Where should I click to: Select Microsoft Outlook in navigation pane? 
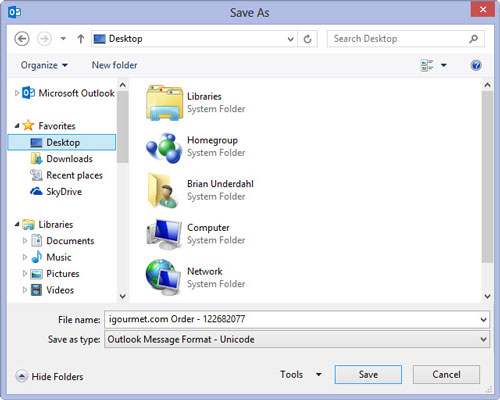[x=68, y=93]
